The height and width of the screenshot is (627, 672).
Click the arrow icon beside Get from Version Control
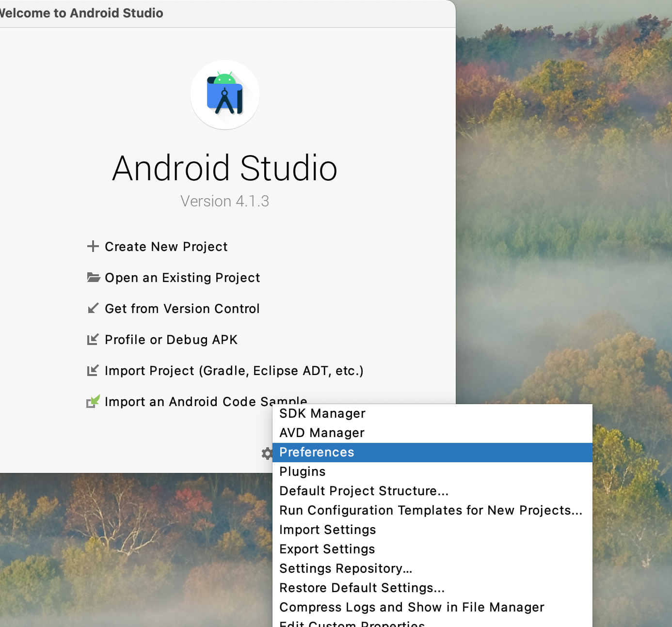click(93, 308)
